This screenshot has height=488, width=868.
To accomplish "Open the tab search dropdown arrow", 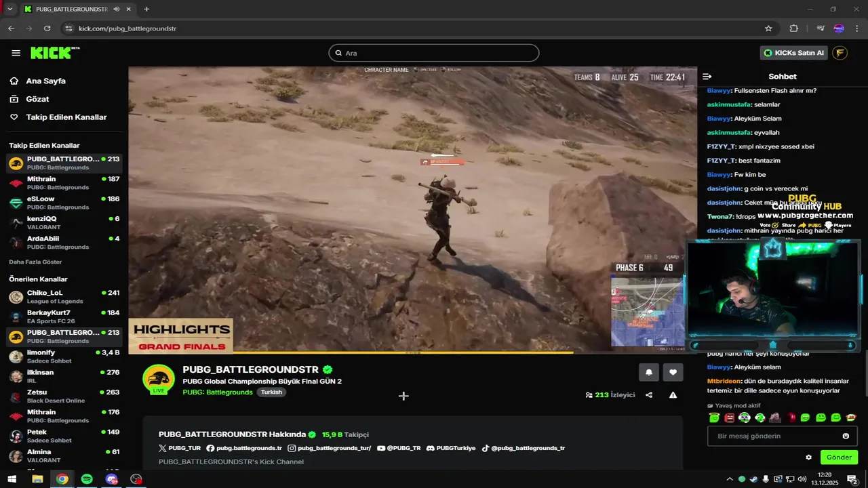I will [9, 9].
